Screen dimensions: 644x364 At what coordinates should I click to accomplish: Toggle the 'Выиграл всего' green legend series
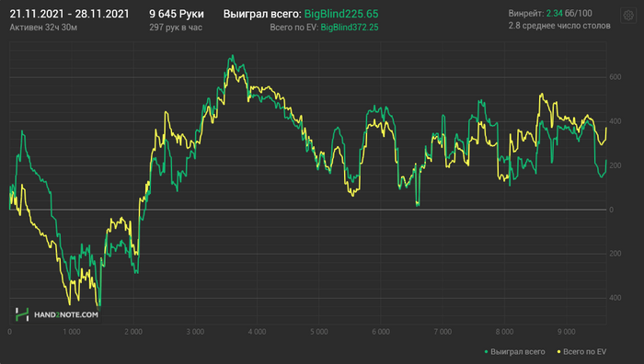click(514, 352)
